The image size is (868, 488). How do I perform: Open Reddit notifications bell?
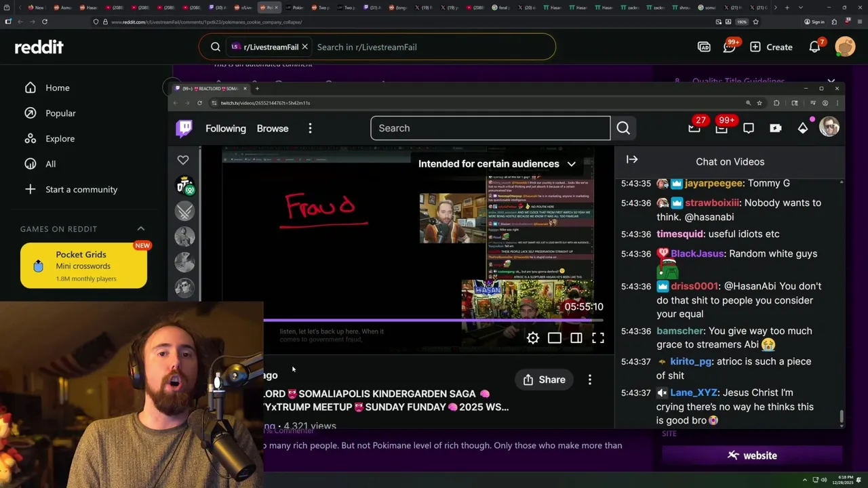coord(815,47)
